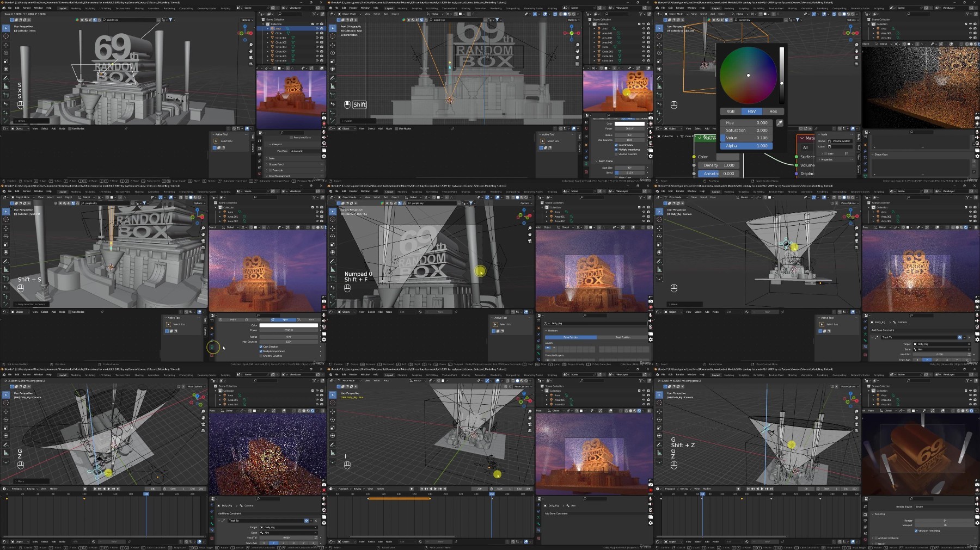Image resolution: width=980 pixels, height=550 pixels.
Task: Pick color with the eyedropper icon
Action: pyautogui.click(x=780, y=123)
